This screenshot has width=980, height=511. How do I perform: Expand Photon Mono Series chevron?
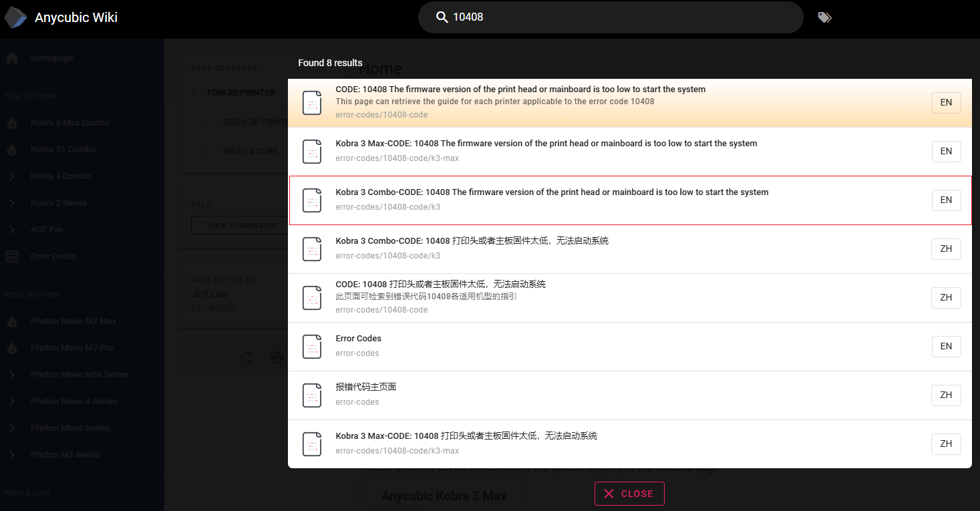click(12, 428)
